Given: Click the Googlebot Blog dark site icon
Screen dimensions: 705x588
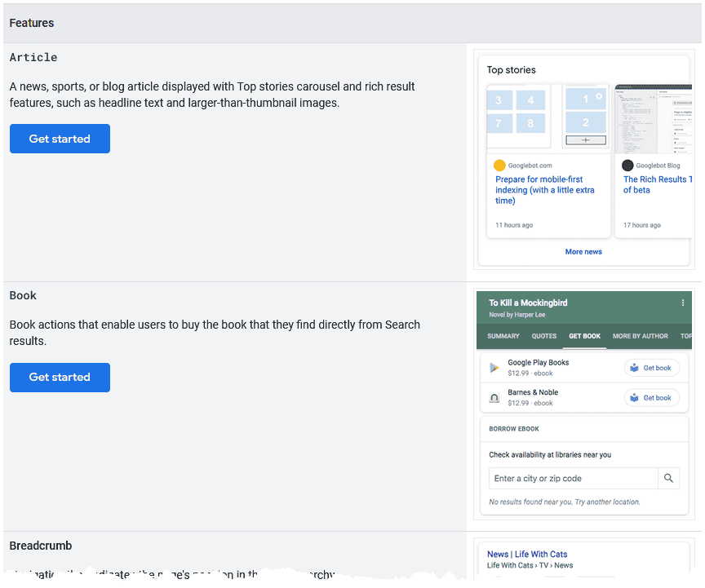Looking at the screenshot, I should [x=627, y=166].
